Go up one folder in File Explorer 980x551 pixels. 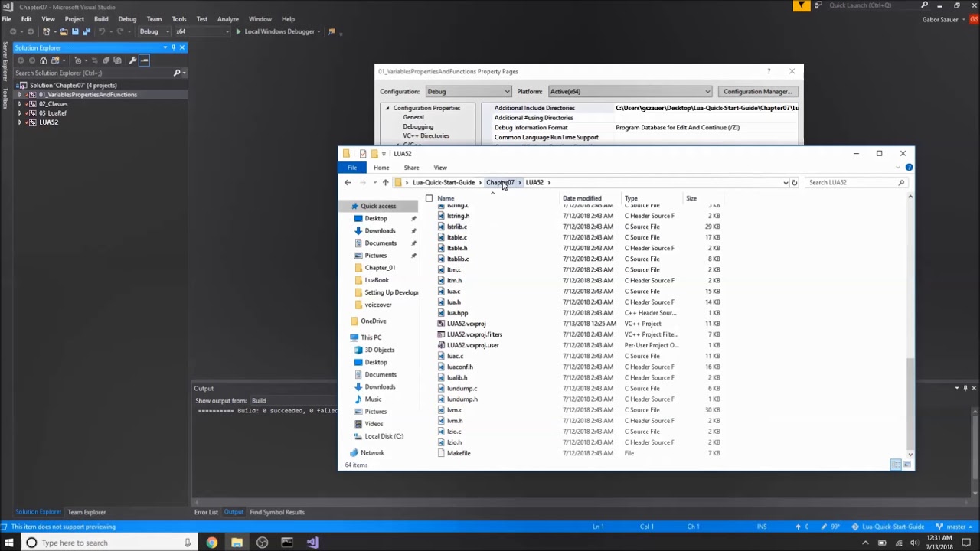(385, 182)
